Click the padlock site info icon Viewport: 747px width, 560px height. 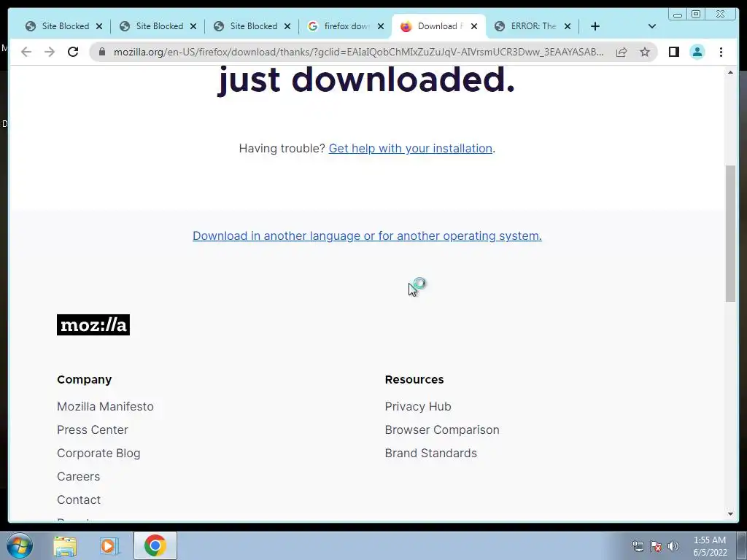click(102, 52)
